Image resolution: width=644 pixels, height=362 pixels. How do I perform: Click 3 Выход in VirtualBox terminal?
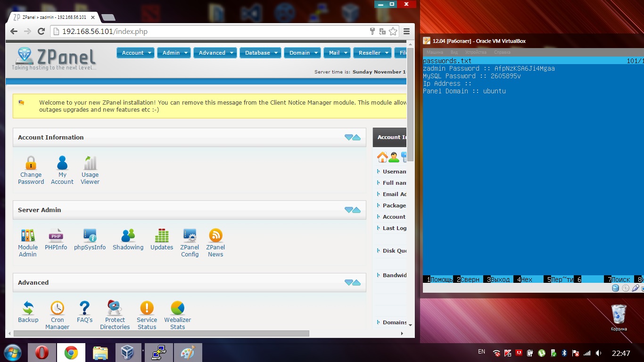[498, 280]
